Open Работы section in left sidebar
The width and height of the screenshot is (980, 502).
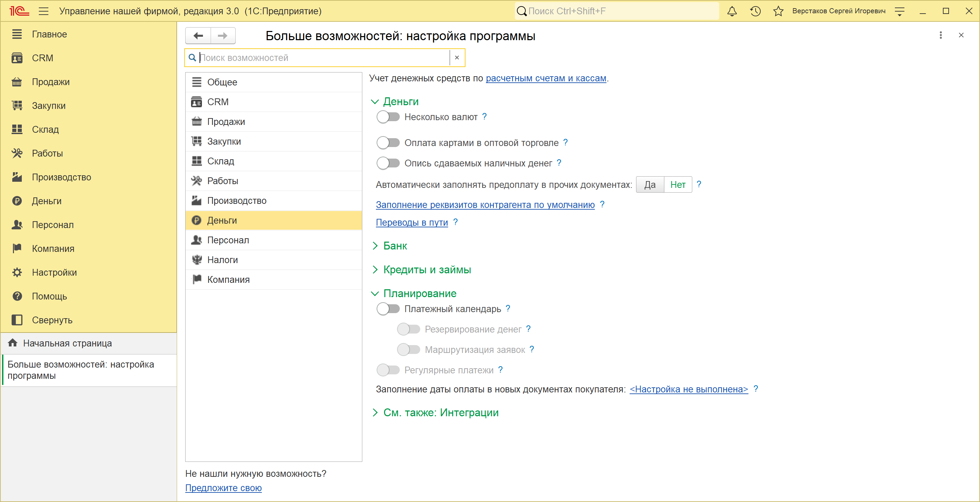tap(89, 153)
